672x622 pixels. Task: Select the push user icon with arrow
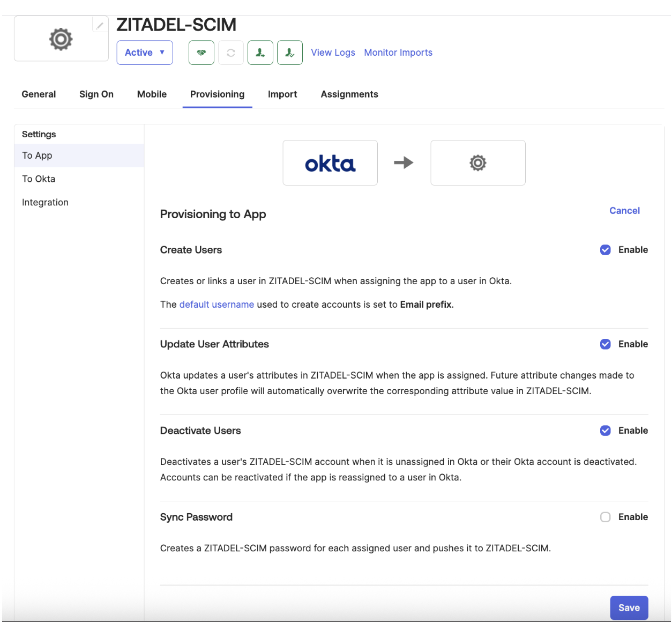point(260,53)
